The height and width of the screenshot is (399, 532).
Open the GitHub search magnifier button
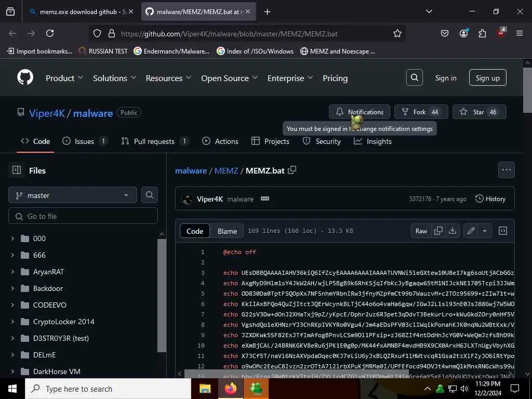pyautogui.click(x=414, y=78)
